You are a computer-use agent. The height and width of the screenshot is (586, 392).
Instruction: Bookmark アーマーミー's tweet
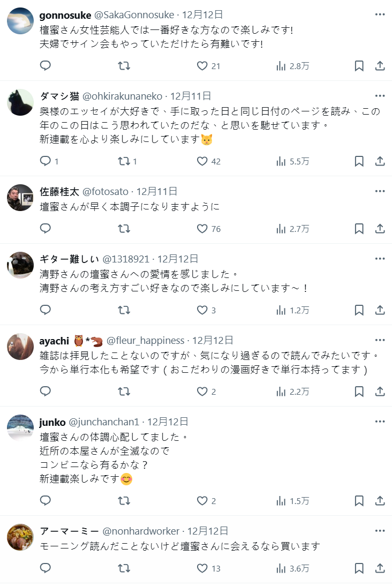pos(359,568)
